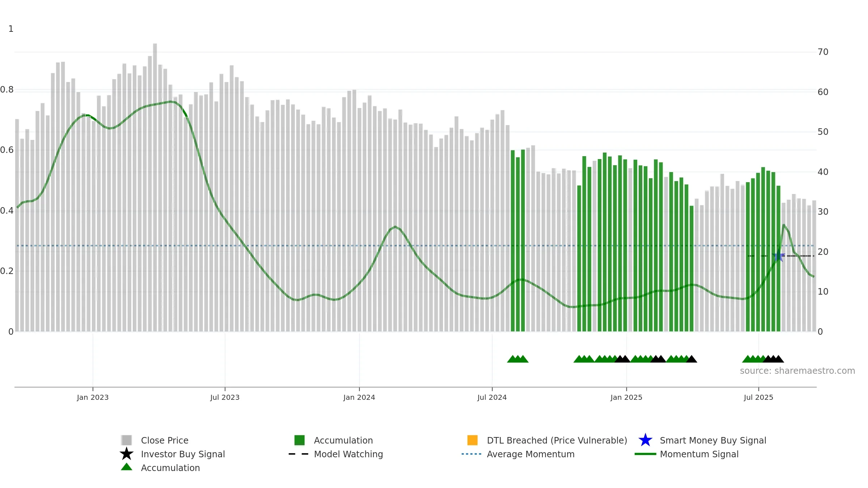
Task: Click the black Investor Buy Signal star in legend
Action: [x=127, y=454]
